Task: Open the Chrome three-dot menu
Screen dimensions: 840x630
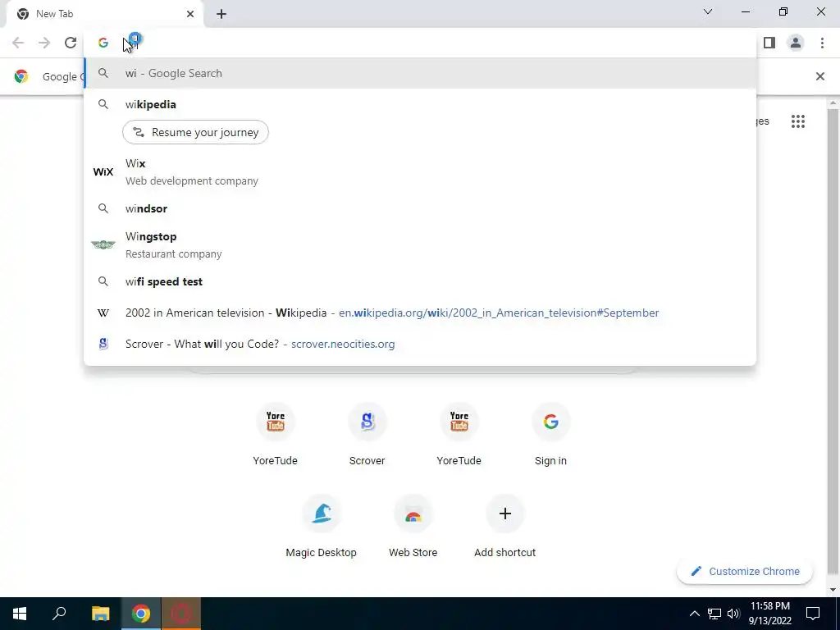Action: 822,43
